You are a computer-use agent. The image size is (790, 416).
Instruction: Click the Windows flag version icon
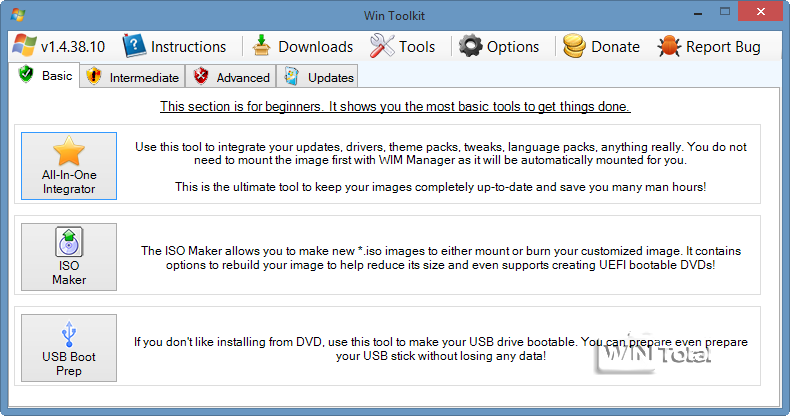click(x=24, y=46)
